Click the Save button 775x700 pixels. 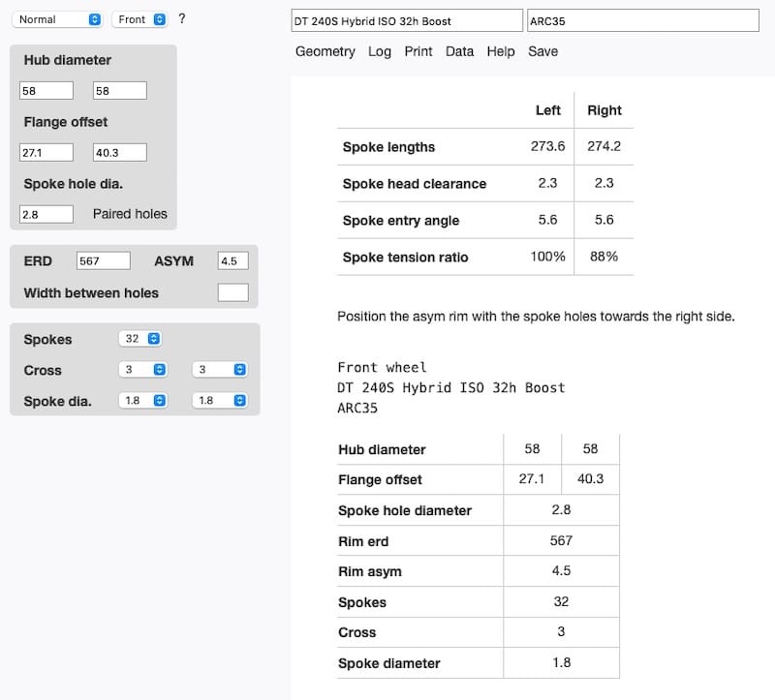(x=542, y=51)
